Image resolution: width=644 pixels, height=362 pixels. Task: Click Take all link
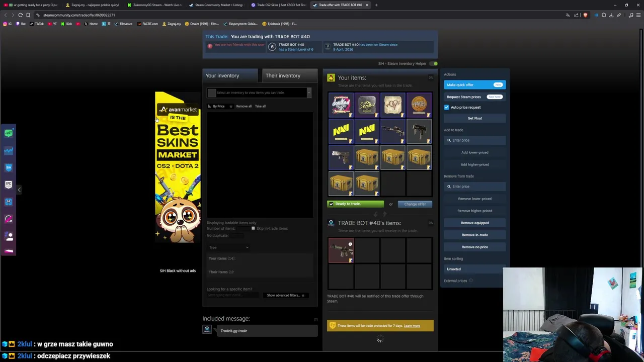(260, 107)
